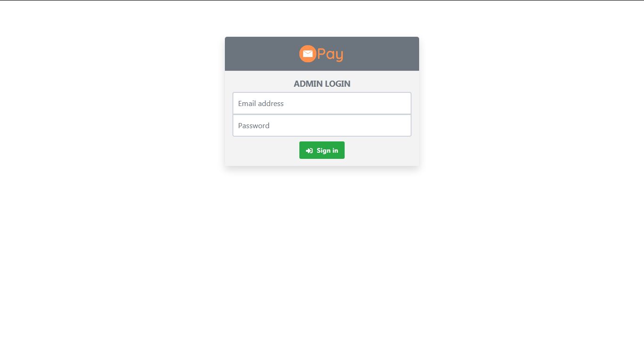Select the "Sign in" label text
This screenshot has height=362, width=644.
point(327,150)
